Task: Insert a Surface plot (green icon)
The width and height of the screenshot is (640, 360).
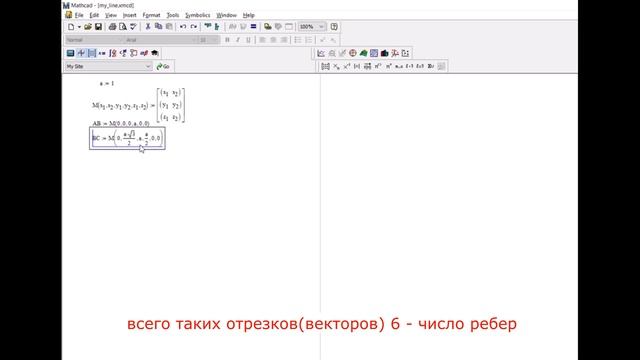Action: point(363,53)
